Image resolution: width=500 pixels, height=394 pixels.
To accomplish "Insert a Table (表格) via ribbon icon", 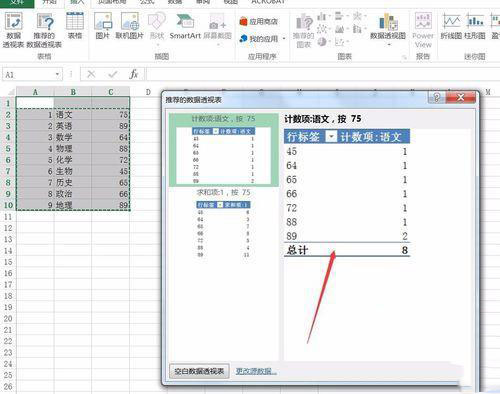I will pos(75,21).
